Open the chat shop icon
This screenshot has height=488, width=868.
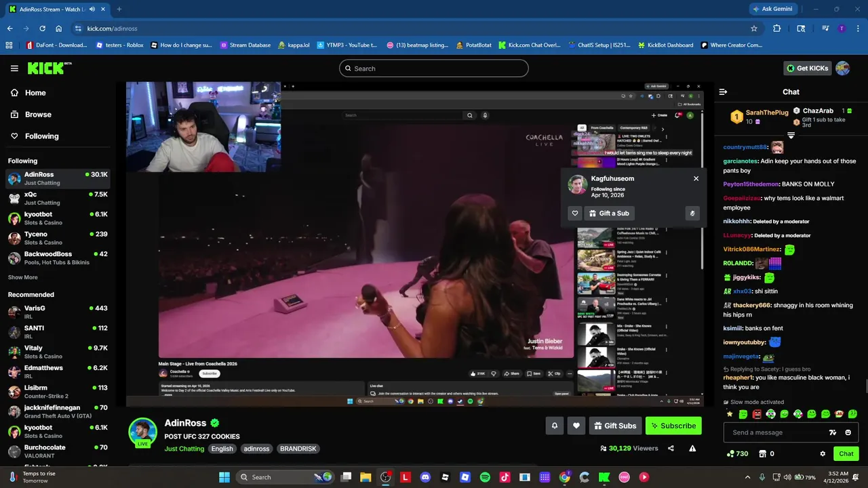pyautogui.click(x=763, y=453)
